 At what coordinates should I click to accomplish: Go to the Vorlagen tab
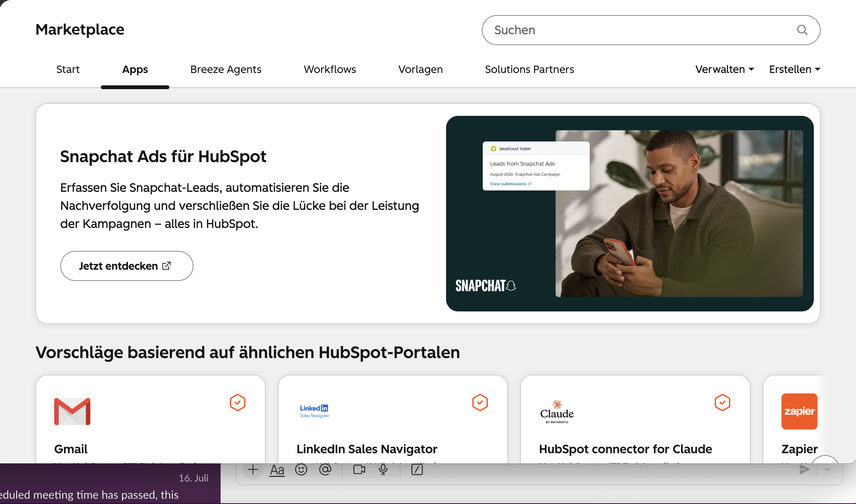[420, 69]
